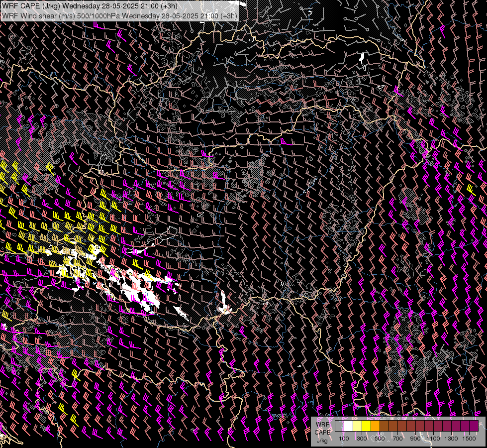Click the legend value 1500
487x448 pixels.
[469, 439]
